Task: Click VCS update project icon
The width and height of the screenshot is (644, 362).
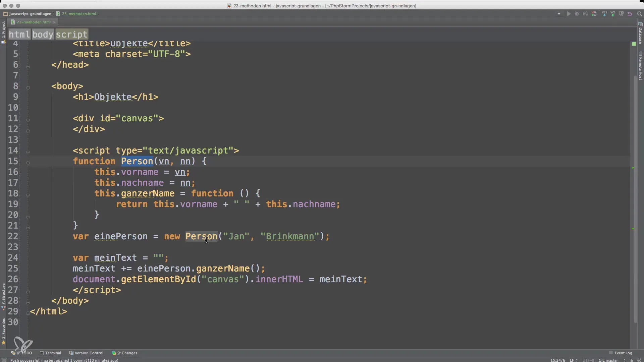Action: 604,14
